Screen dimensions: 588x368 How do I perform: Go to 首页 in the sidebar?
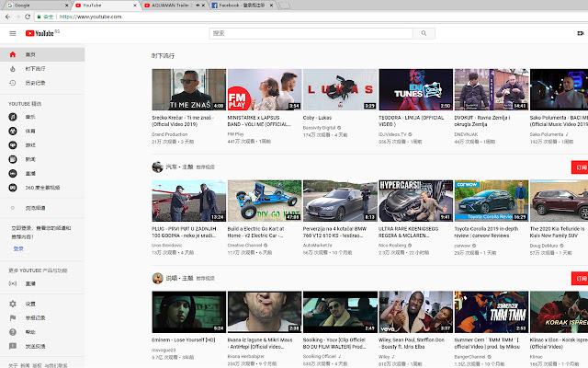click(30, 54)
